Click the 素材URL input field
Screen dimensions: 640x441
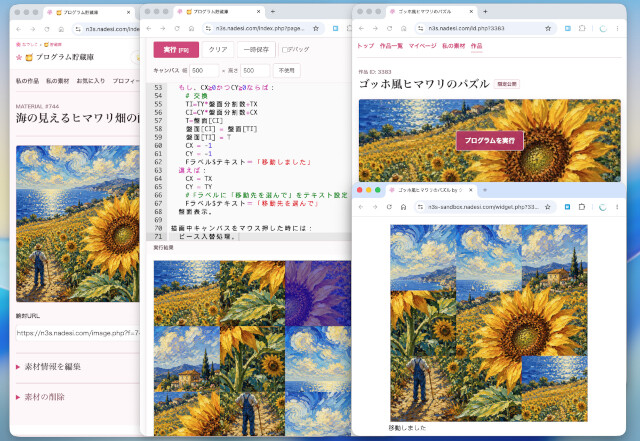click(78, 333)
